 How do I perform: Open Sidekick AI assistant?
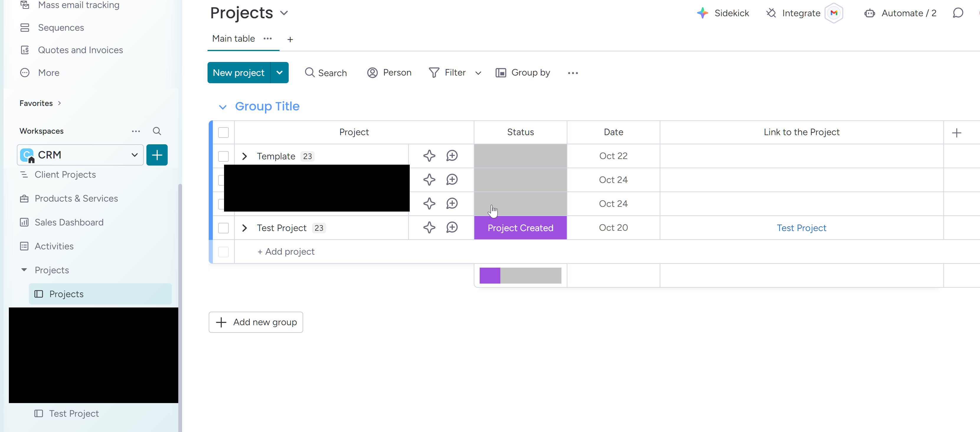pos(722,13)
